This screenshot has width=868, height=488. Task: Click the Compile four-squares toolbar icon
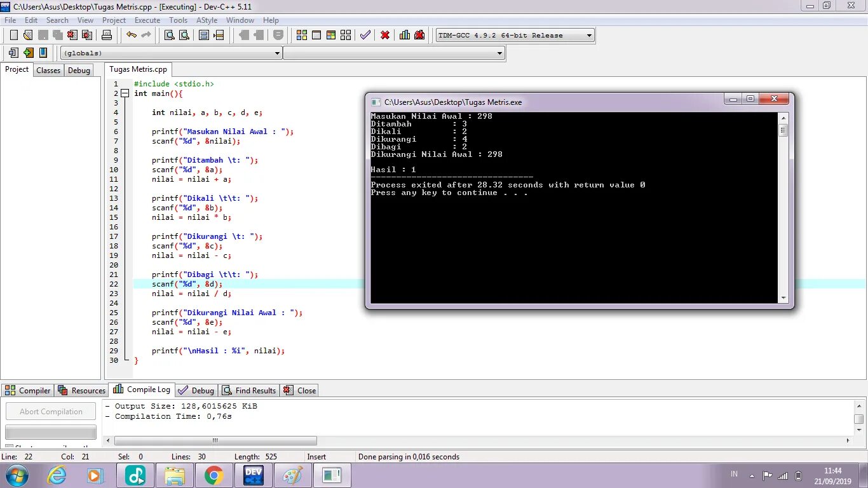(x=302, y=35)
